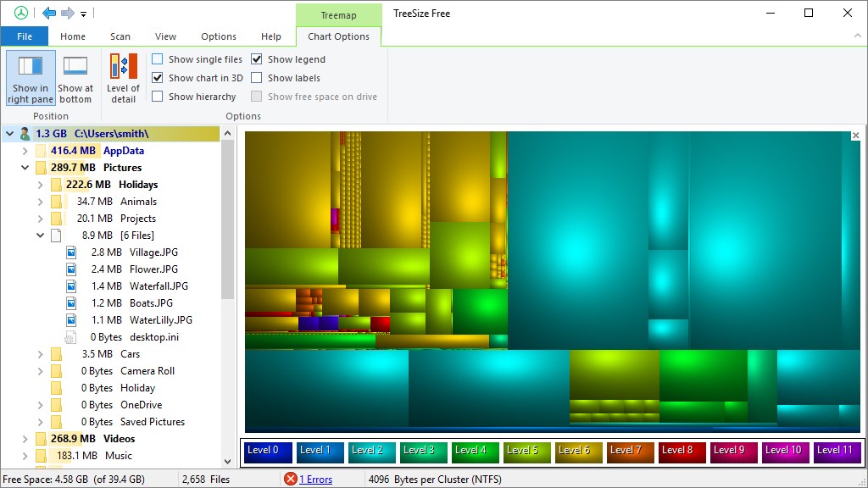This screenshot has width=868, height=488.
Task: Collapse the C:\Users\smith\ root node
Action: click(9, 133)
